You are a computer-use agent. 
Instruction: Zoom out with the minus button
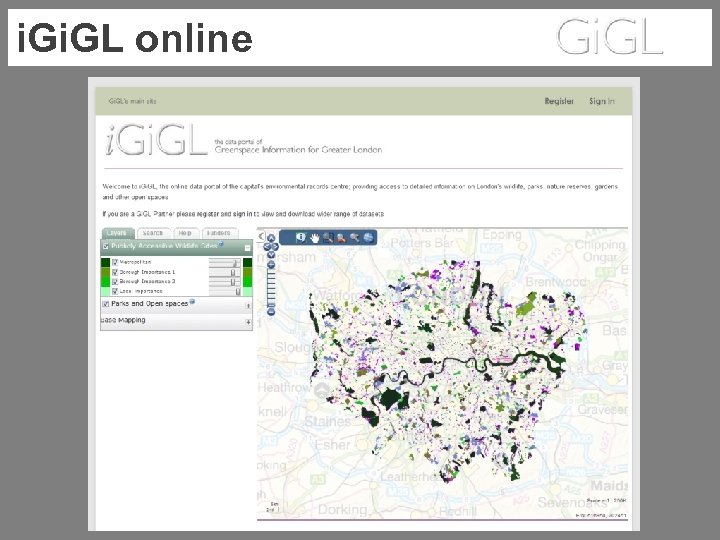point(271,312)
